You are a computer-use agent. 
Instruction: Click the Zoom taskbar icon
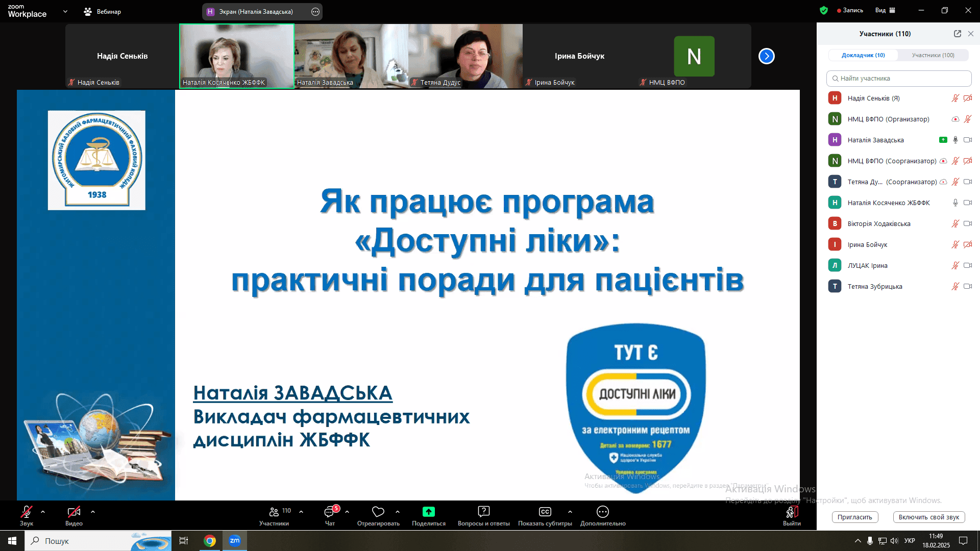coord(235,541)
